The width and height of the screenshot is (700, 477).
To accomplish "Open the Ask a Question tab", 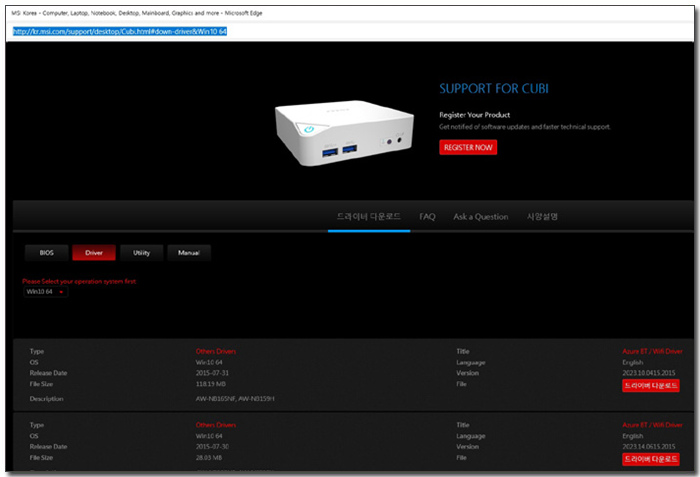I will click(x=481, y=217).
